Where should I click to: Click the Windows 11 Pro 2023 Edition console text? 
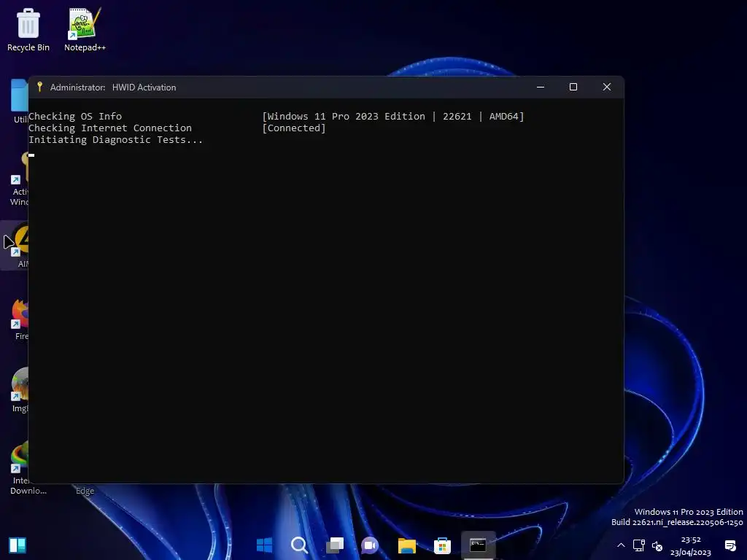[393, 116]
